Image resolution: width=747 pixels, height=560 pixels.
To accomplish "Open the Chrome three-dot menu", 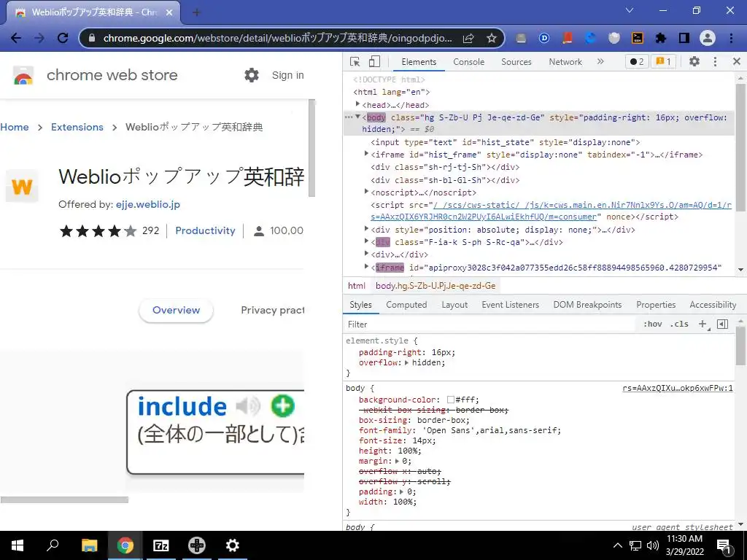I will (731, 38).
